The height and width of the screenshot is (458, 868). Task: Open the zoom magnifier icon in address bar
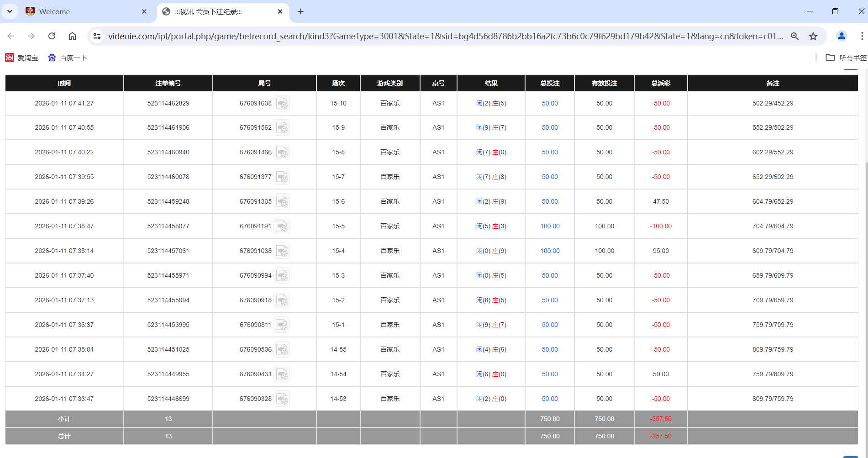795,36
